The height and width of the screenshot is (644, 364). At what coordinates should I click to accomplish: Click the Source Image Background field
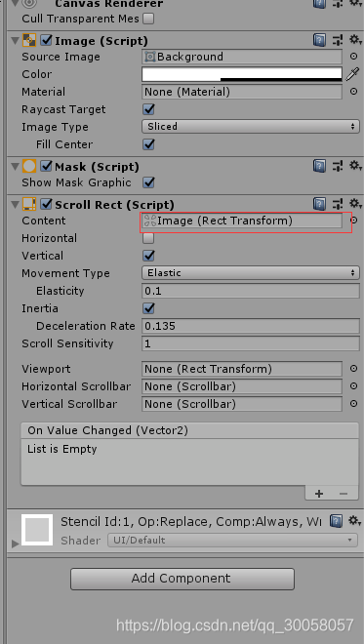242,57
